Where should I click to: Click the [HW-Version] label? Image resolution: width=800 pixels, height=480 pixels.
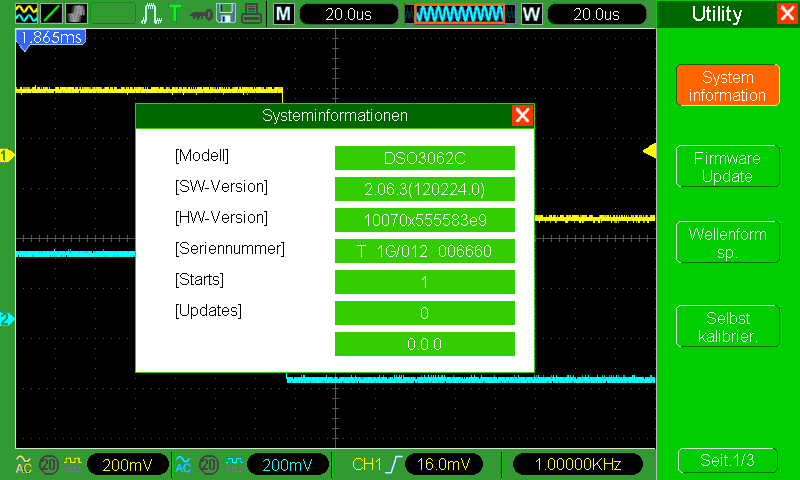(221, 218)
